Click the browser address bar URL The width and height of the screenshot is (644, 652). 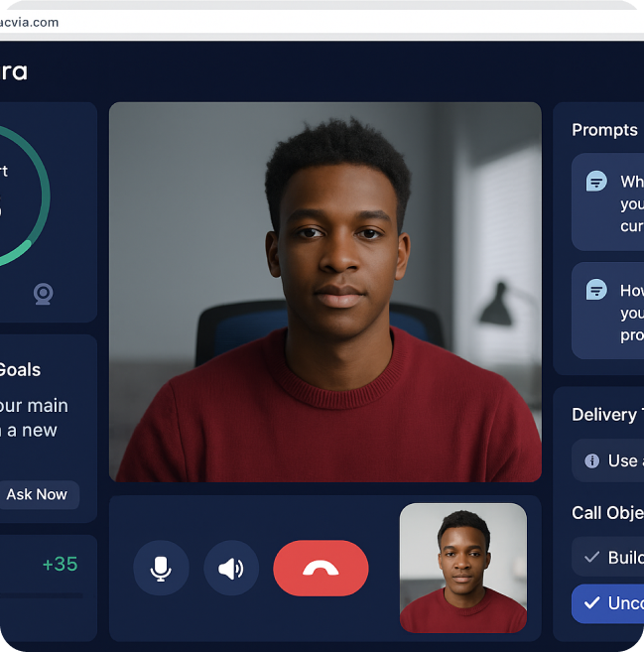point(29,23)
